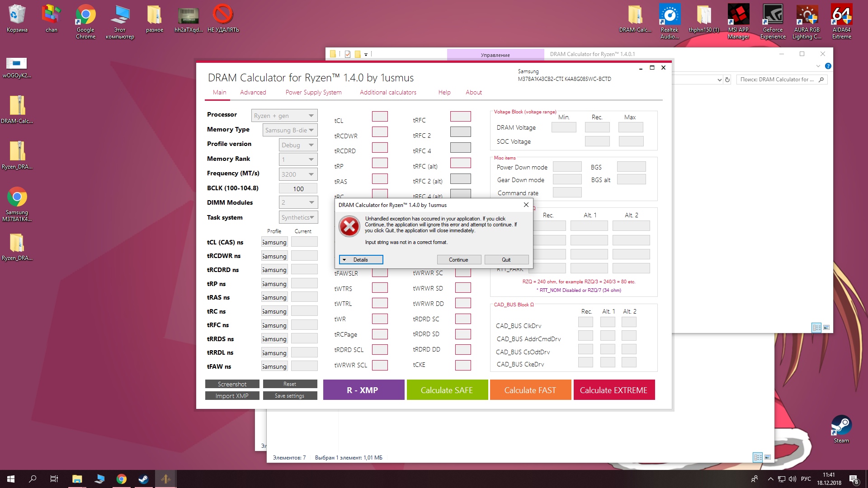Open the Power Supply System tab

coord(313,92)
